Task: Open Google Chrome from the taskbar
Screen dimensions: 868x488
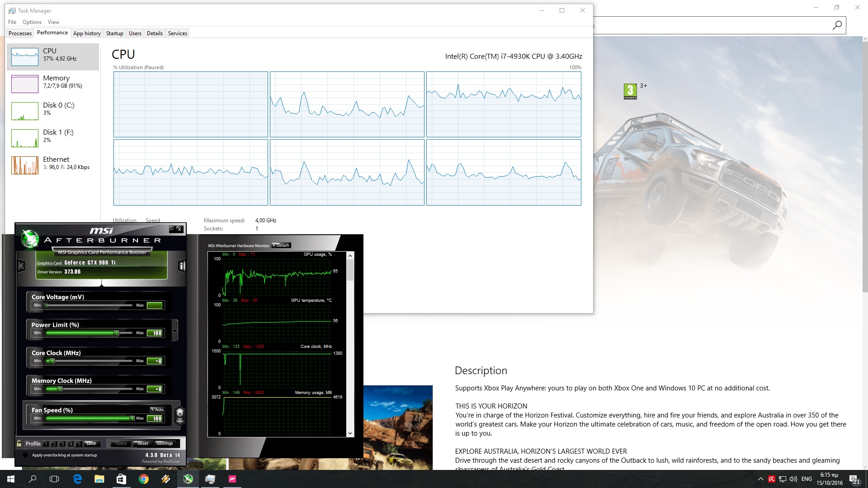Action: click(144, 479)
